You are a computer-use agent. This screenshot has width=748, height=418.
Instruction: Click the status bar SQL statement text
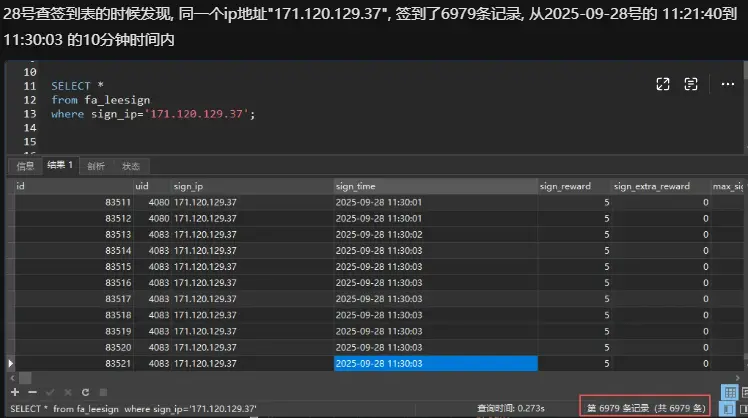click(x=134, y=409)
